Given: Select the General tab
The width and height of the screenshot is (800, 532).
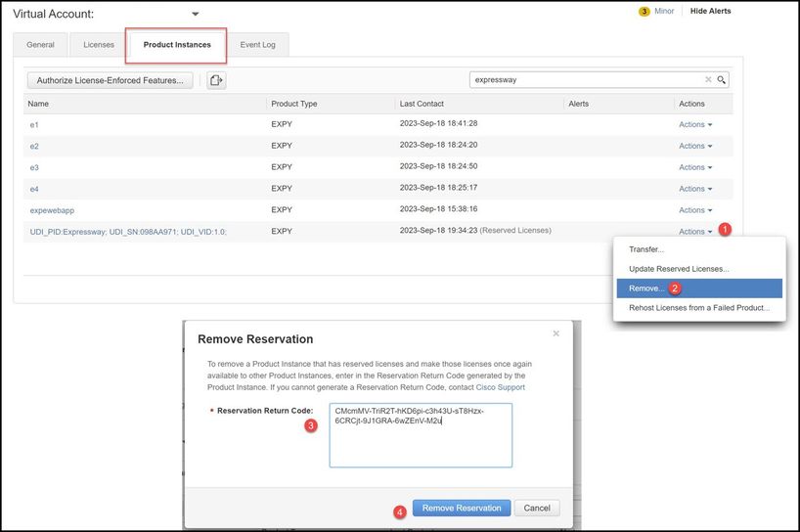Looking at the screenshot, I should pyautogui.click(x=41, y=45).
